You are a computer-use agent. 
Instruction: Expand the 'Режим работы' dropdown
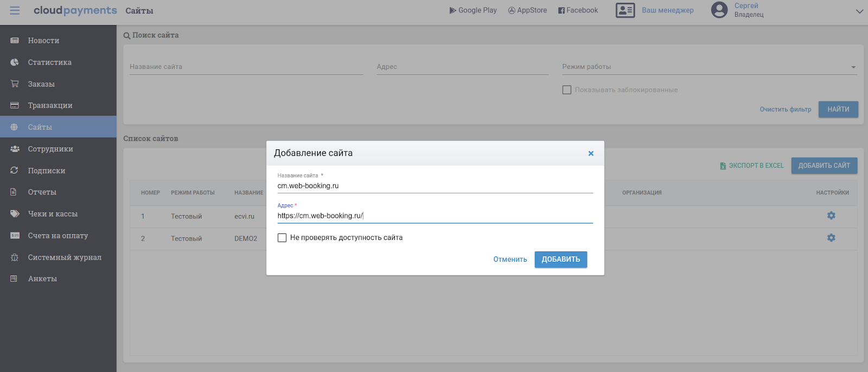(853, 67)
